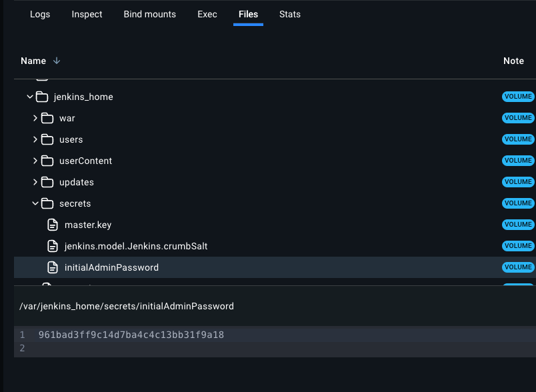
Task: Click the war folder icon
Action: pos(47,117)
